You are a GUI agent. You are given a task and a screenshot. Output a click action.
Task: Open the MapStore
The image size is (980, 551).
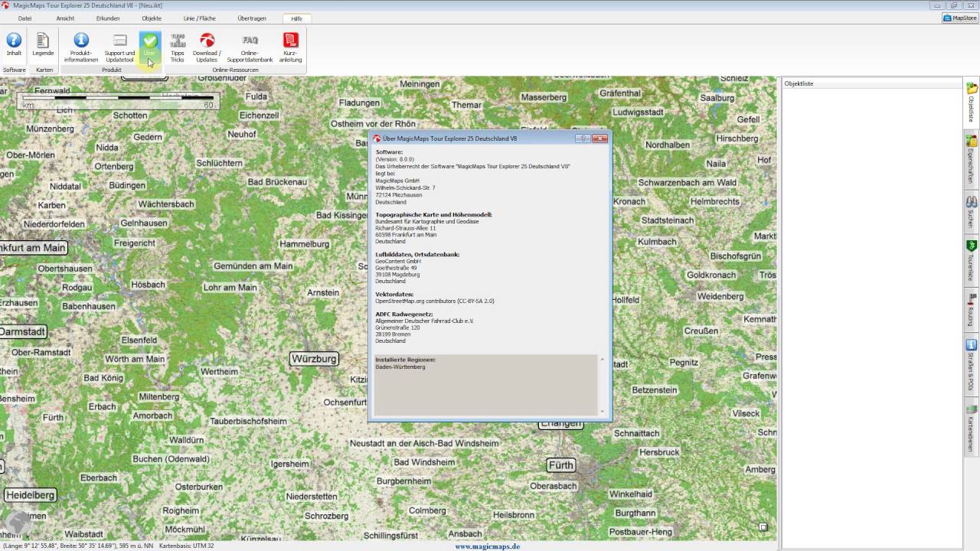pos(960,18)
